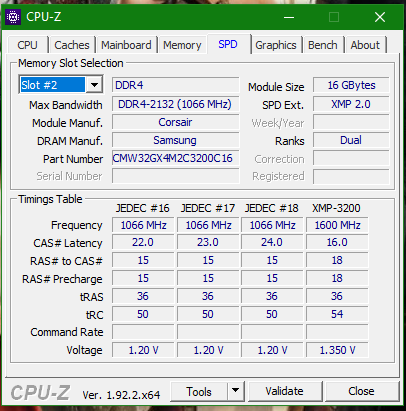Click the JEDEC #18 column header
406x411 pixels.
coord(272,208)
